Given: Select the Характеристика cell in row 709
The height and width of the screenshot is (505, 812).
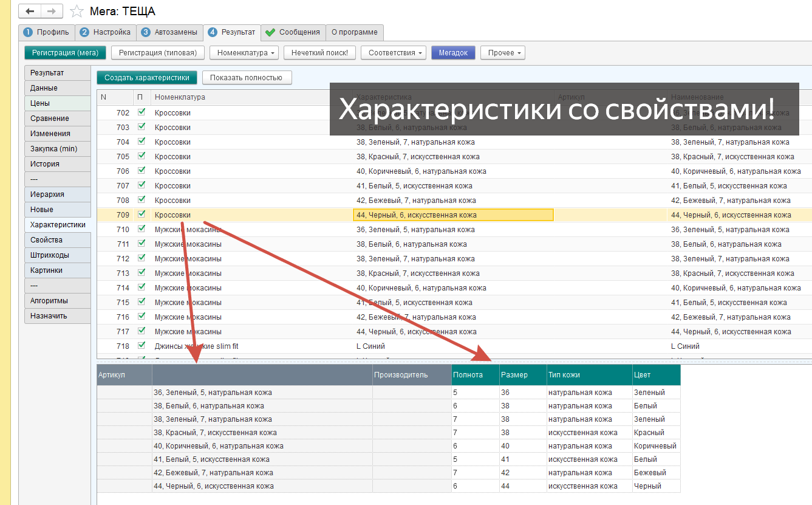Looking at the screenshot, I should tap(453, 215).
